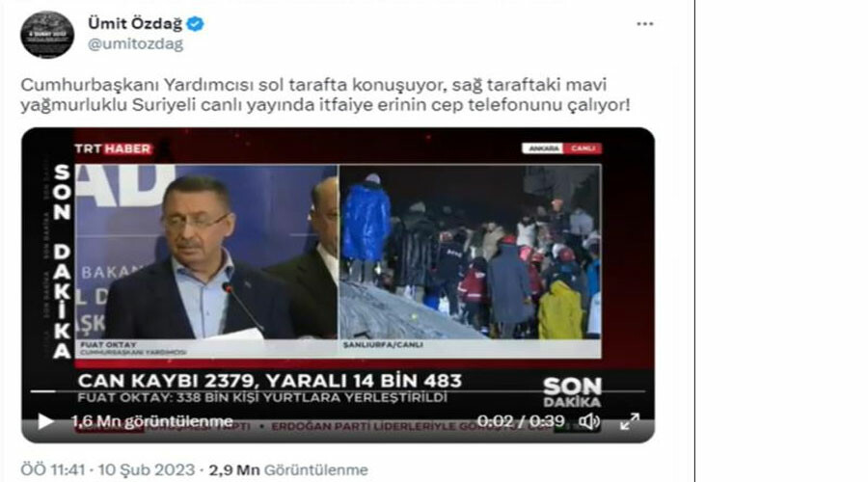868x482 pixels.
Task: Click the CAN KAYBI 2379 headline text
Action: [270, 381]
